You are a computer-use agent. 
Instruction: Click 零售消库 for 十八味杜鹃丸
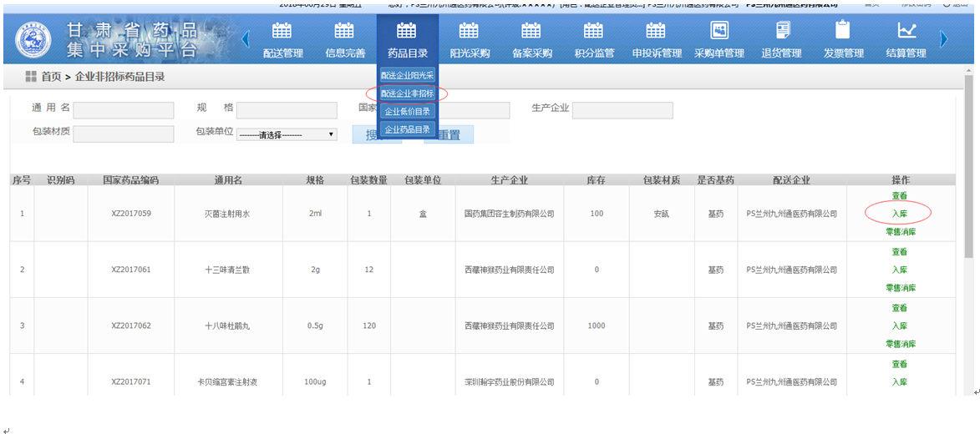pos(900,344)
